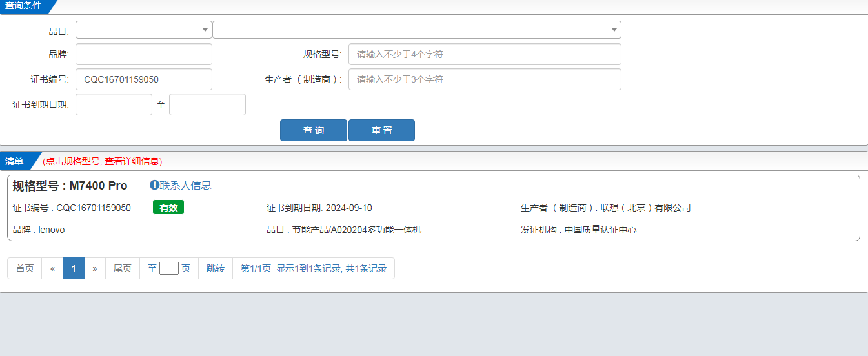The width and height of the screenshot is (868, 356).
Task: Select the 证书到期日期 end date field
Action: 207,104
